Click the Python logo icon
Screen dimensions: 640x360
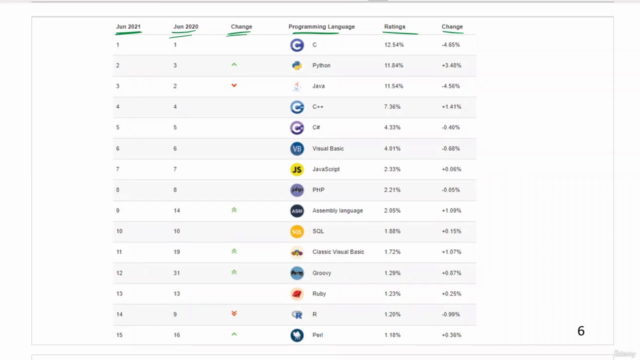pos(297,65)
